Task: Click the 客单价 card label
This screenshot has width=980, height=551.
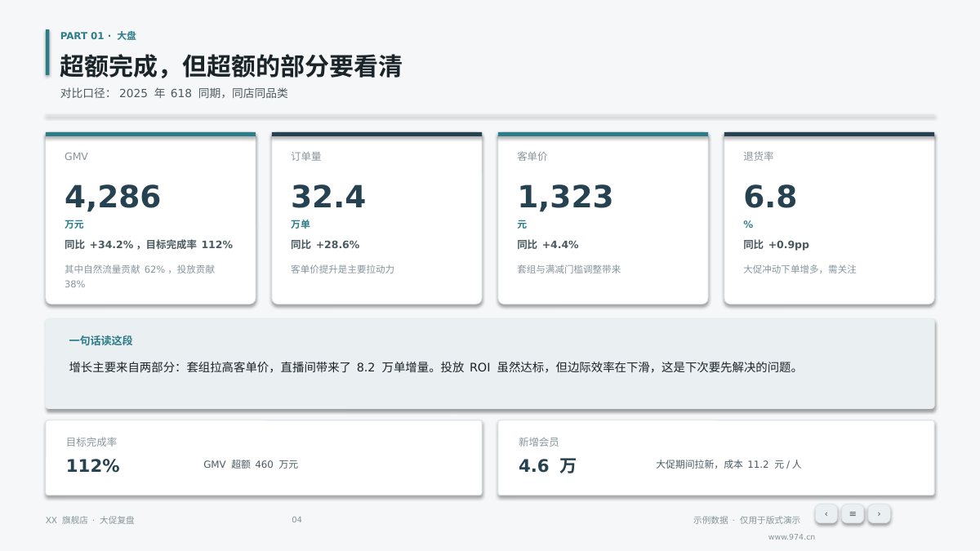Action: click(x=532, y=156)
